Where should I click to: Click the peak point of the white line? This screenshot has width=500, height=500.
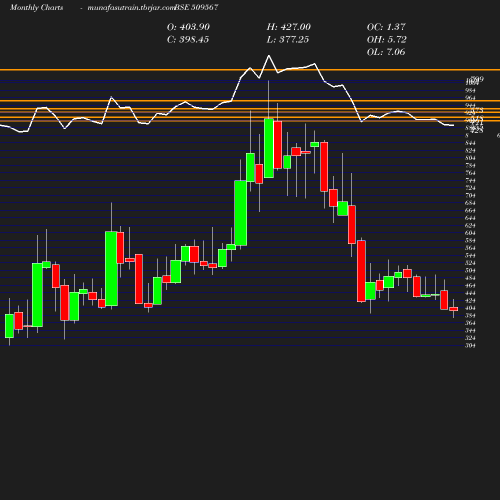(269, 56)
